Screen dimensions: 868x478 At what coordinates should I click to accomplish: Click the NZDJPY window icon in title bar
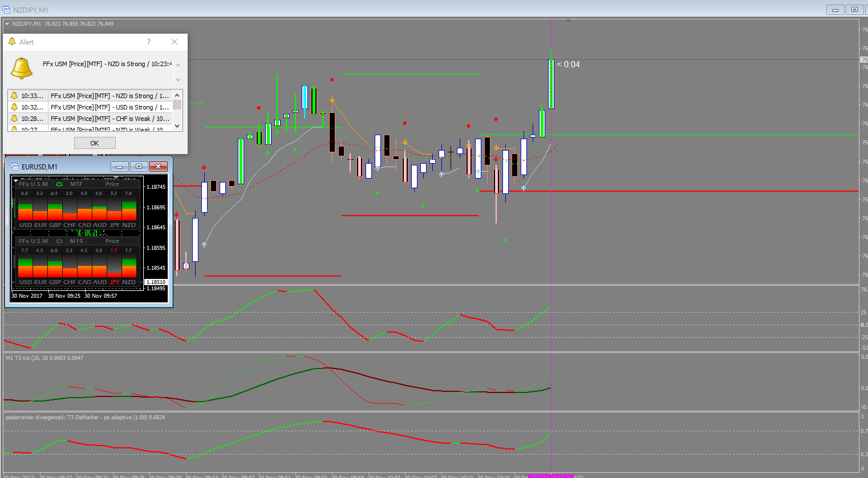coord(6,10)
